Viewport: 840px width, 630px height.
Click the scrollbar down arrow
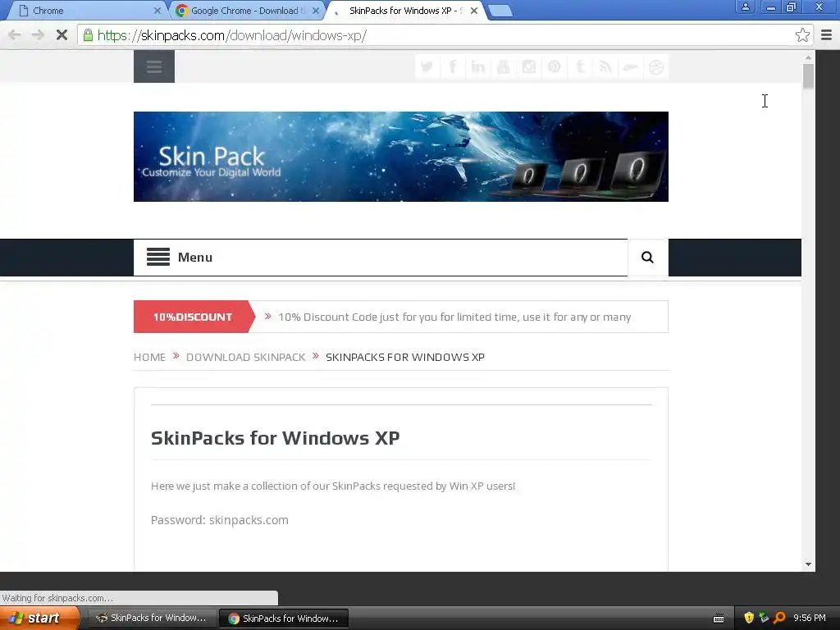[808, 564]
